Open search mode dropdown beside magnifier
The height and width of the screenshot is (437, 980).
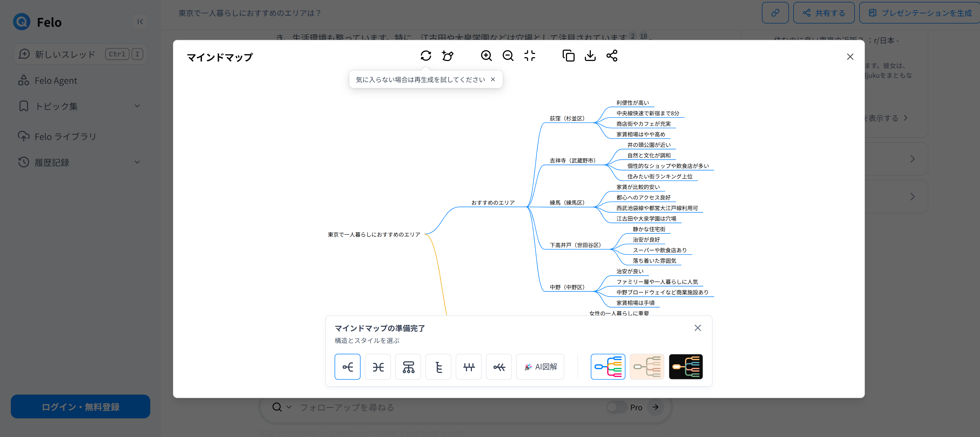[289, 407]
